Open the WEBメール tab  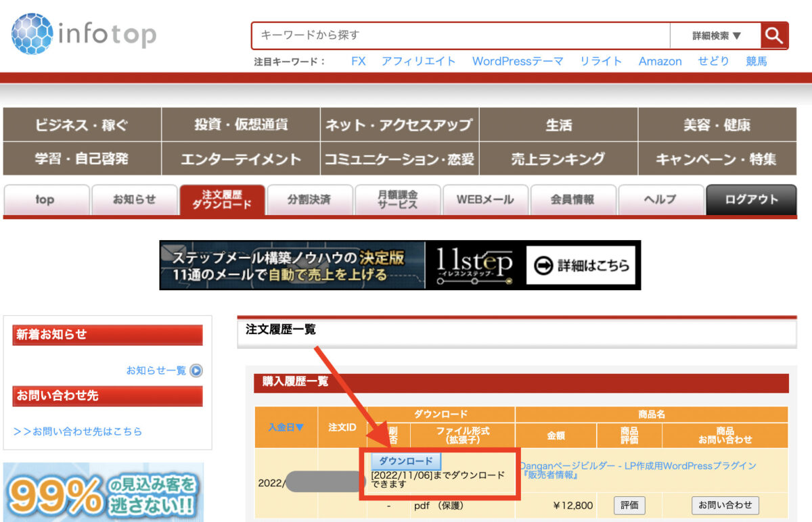pyautogui.click(x=485, y=199)
